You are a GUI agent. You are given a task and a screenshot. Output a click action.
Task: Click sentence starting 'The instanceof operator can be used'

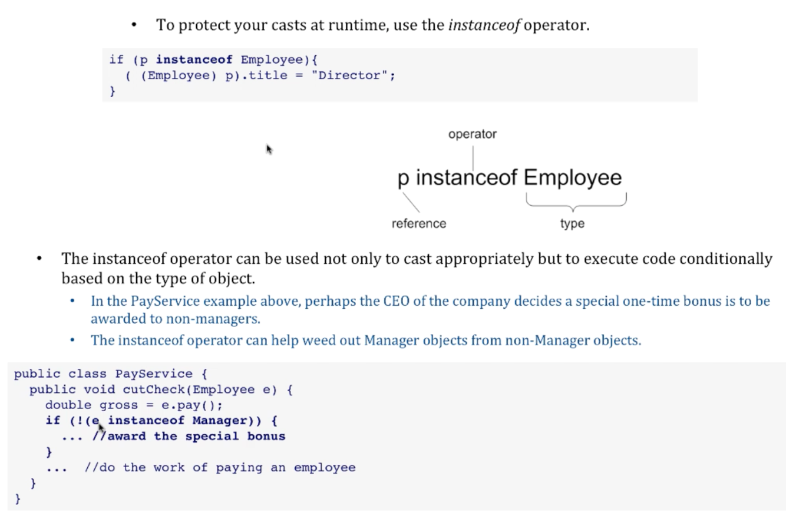[417, 268]
